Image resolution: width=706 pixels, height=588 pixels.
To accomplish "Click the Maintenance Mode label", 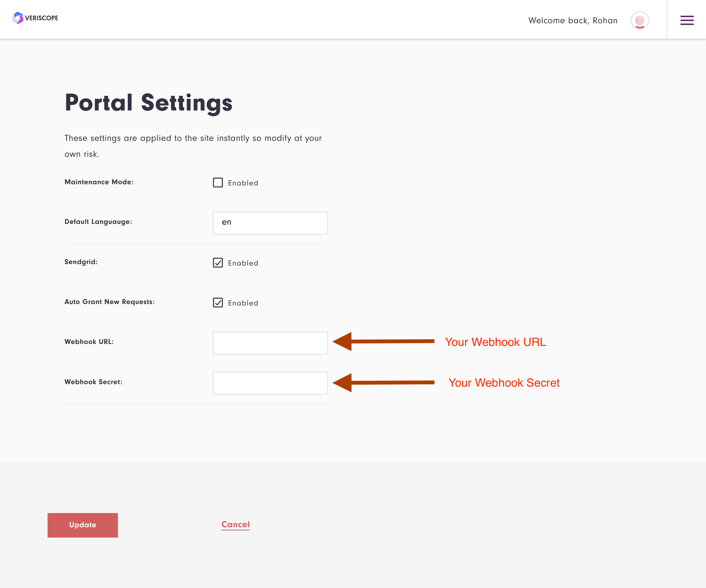I will pos(99,182).
